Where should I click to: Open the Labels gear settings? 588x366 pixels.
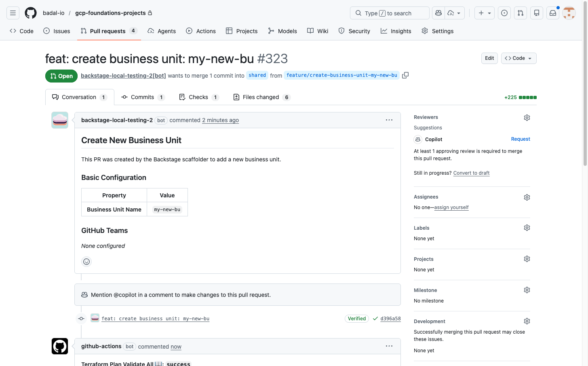pyautogui.click(x=527, y=228)
